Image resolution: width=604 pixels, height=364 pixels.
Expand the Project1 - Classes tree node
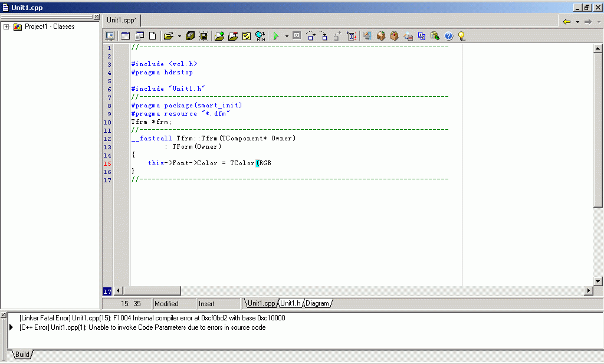(x=6, y=27)
